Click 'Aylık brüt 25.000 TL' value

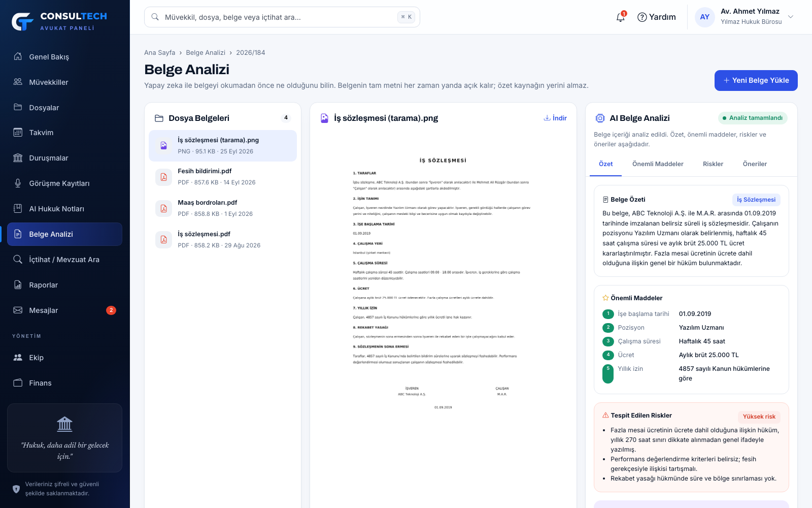click(x=708, y=355)
